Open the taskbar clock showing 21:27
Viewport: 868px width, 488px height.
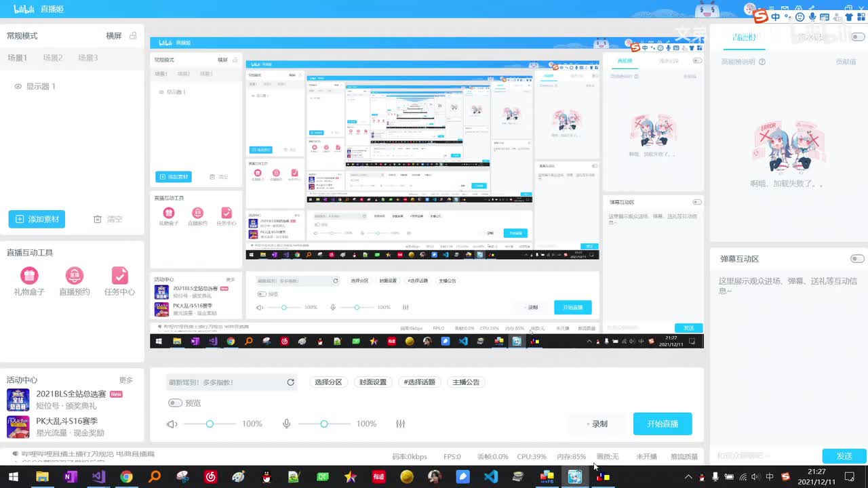tap(816, 476)
